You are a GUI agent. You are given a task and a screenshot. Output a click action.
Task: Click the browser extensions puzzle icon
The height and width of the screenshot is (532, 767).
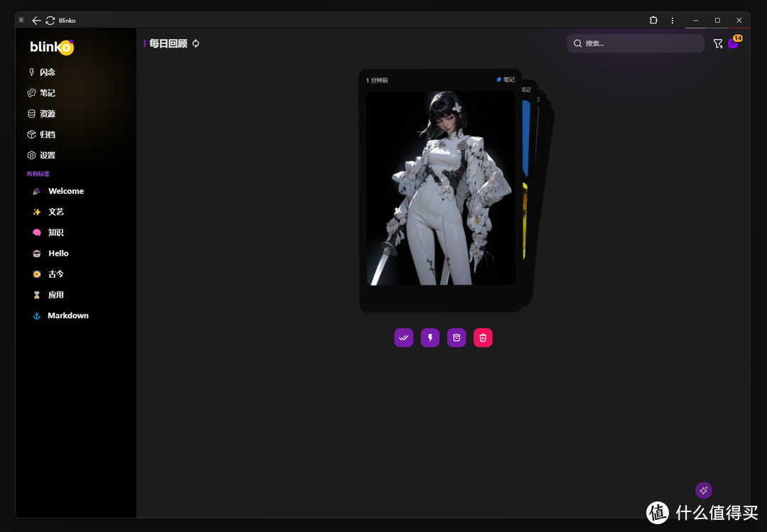pos(653,21)
